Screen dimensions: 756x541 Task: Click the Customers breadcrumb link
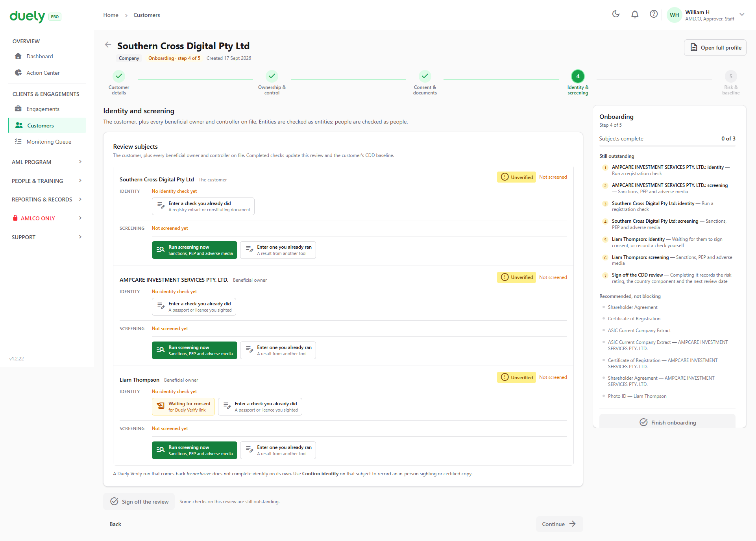[x=147, y=15]
